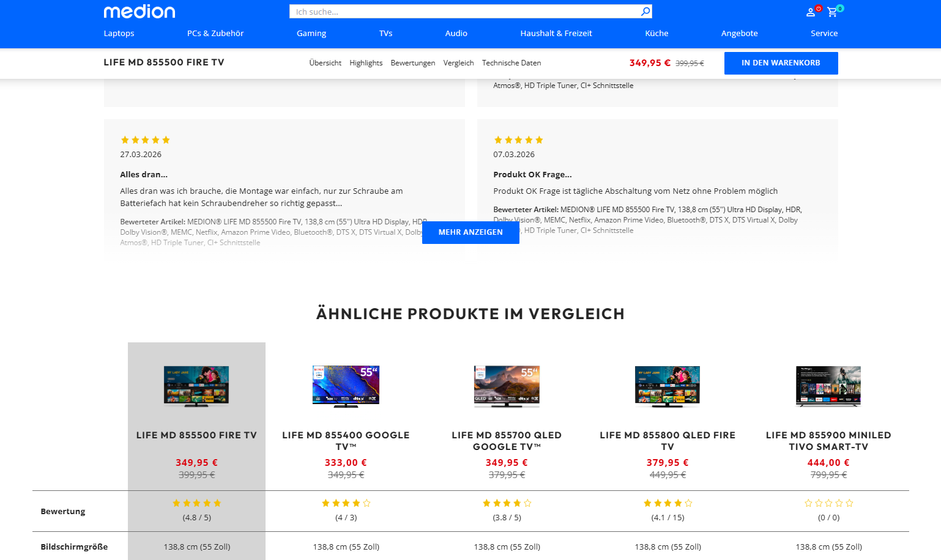Click the empty stars above (0 / 0)
941x560 pixels.
point(828,503)
